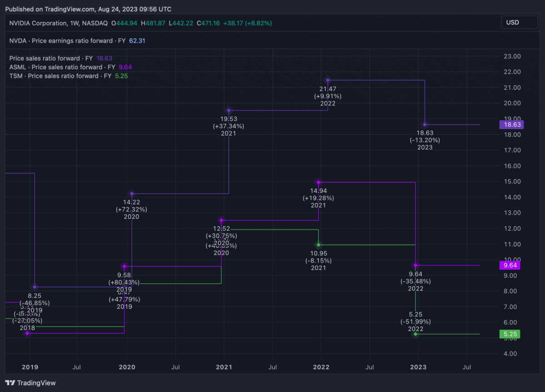Select the NVIDIA Corporation symbol title
The height and width of the screenshot is (392, 545).
(x=58, y=23)
